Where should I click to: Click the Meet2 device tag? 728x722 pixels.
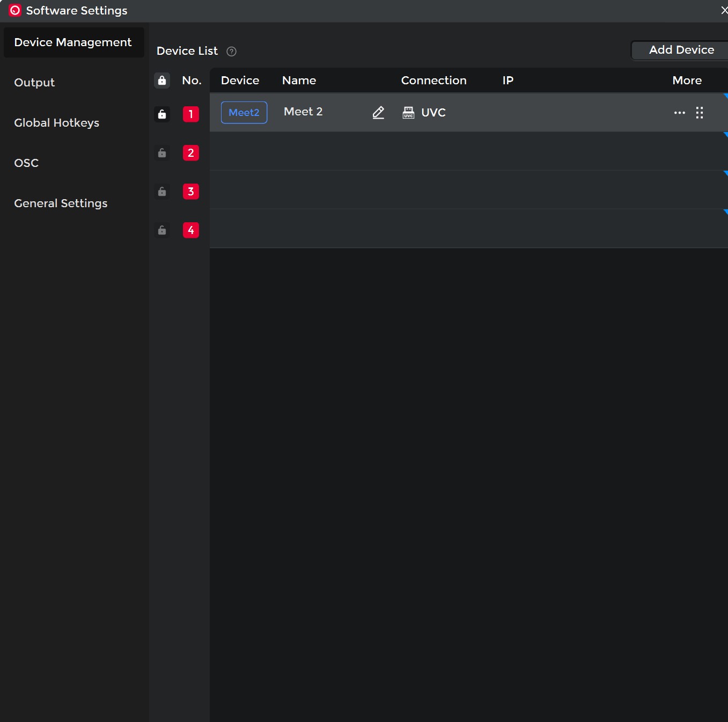tap(244, 113)
